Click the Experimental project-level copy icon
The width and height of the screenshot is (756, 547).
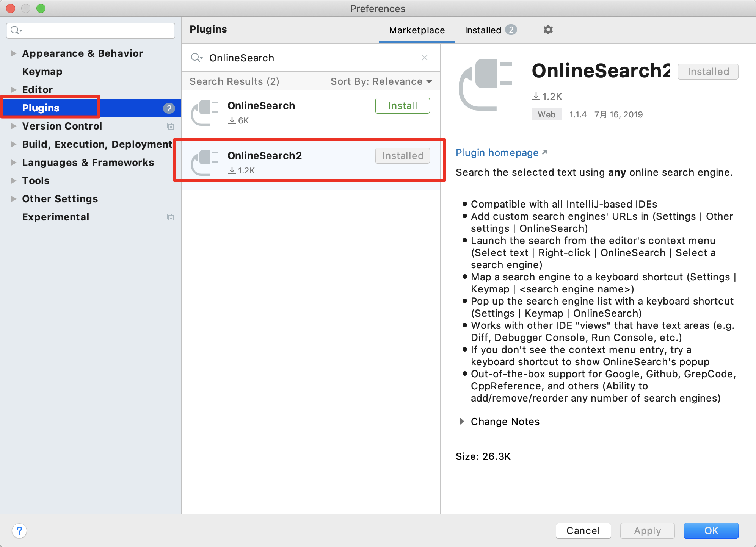[170, 217]
